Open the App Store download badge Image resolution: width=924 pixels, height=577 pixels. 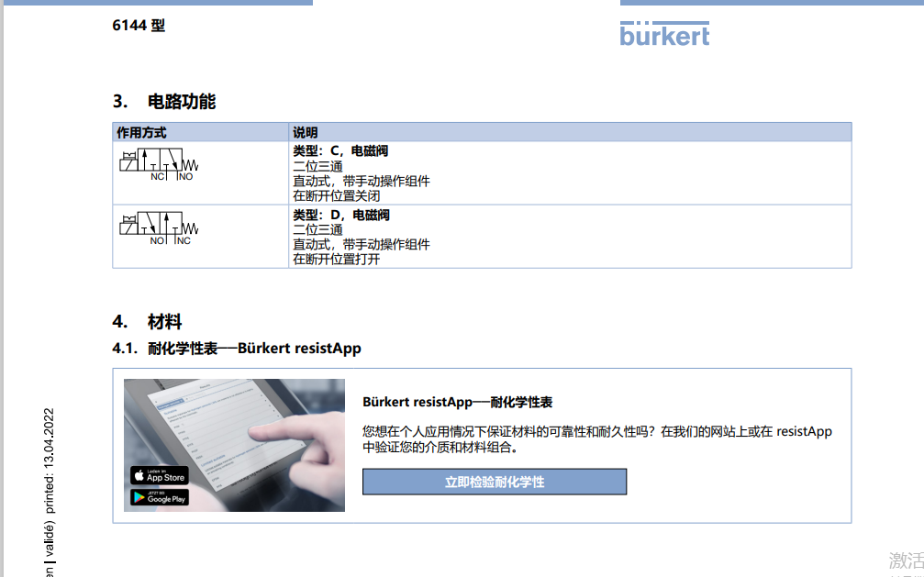click(159, 475)
